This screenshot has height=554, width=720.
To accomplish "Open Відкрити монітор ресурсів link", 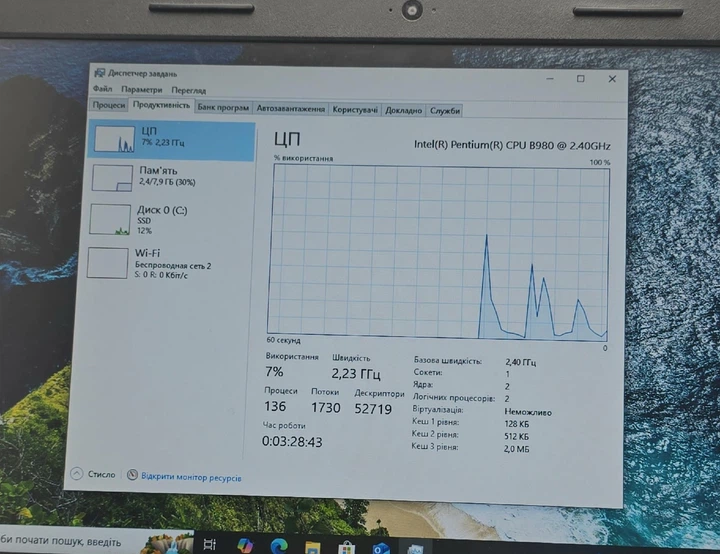I will coord(191,477).
